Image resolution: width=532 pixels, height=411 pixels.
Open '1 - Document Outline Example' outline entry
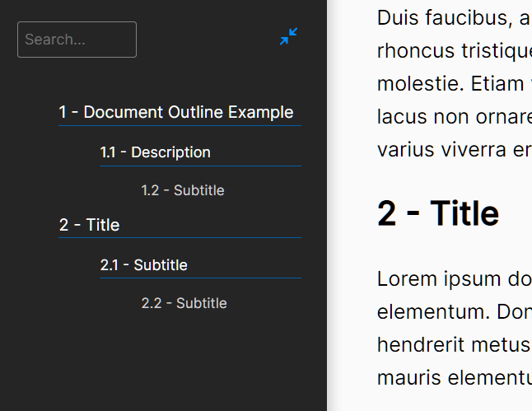[x=176, y=112]
